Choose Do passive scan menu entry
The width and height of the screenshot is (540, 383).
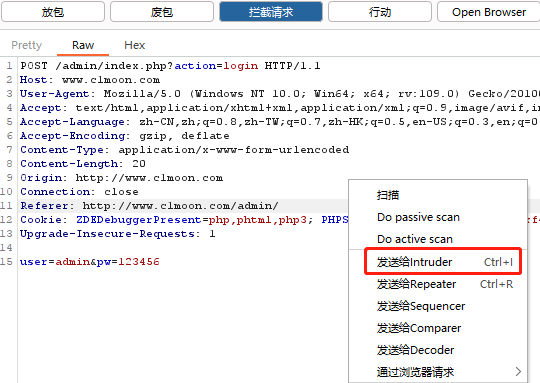click(x=418, y=217)
